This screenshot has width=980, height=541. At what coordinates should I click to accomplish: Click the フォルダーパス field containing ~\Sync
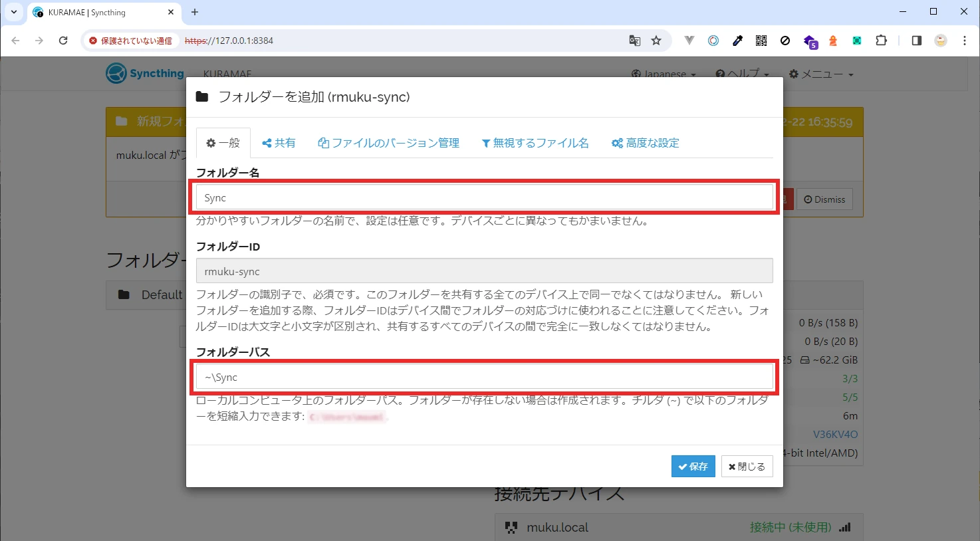[x=485, y=377]
